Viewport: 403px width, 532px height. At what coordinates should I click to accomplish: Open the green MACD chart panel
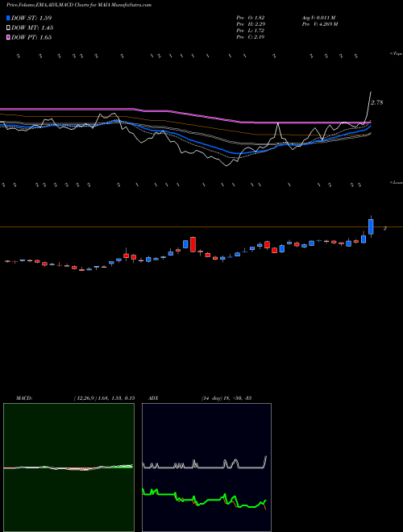point(69,468)
